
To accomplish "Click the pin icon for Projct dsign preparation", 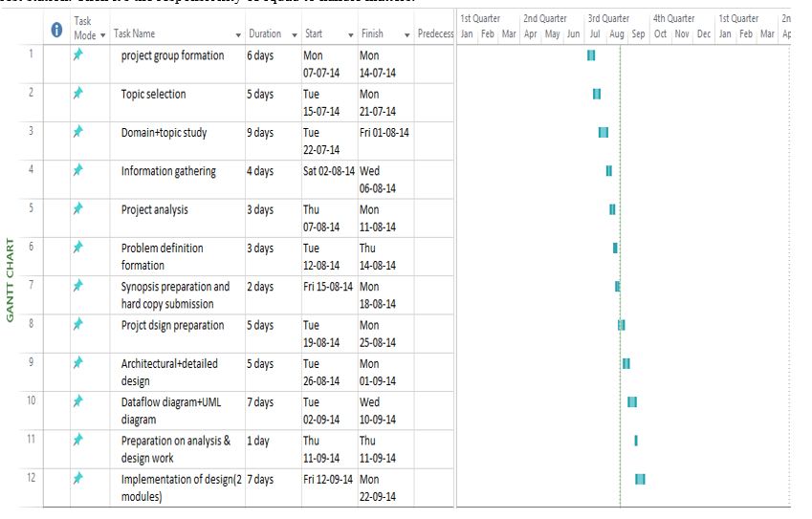I will point(78,324).
